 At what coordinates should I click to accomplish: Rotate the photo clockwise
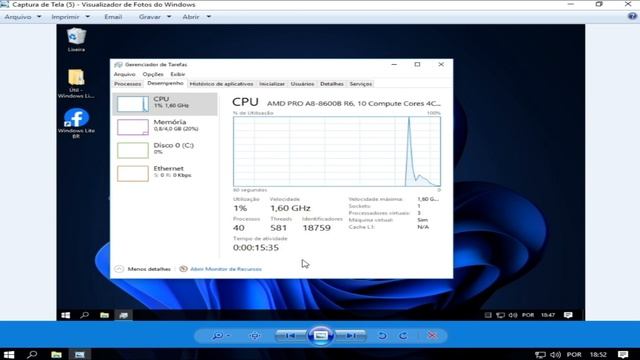pos(403,336)
